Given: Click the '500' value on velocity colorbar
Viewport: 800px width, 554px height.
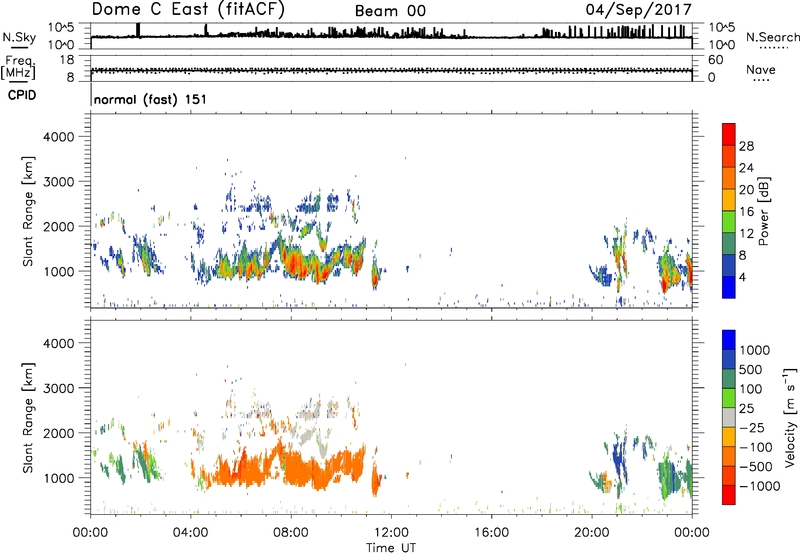Looking at the screenshot, I should (753, 370).
